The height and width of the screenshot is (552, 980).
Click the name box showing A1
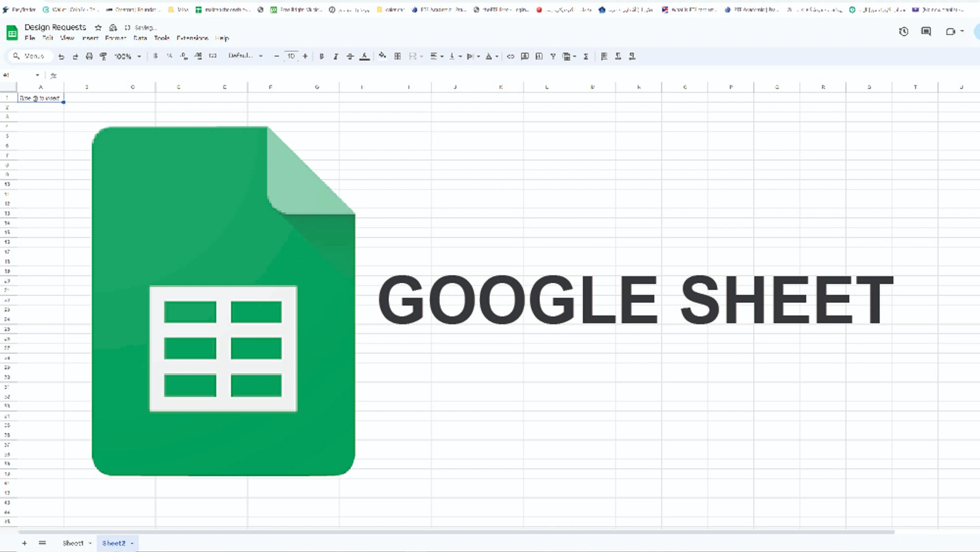(21, 75)
